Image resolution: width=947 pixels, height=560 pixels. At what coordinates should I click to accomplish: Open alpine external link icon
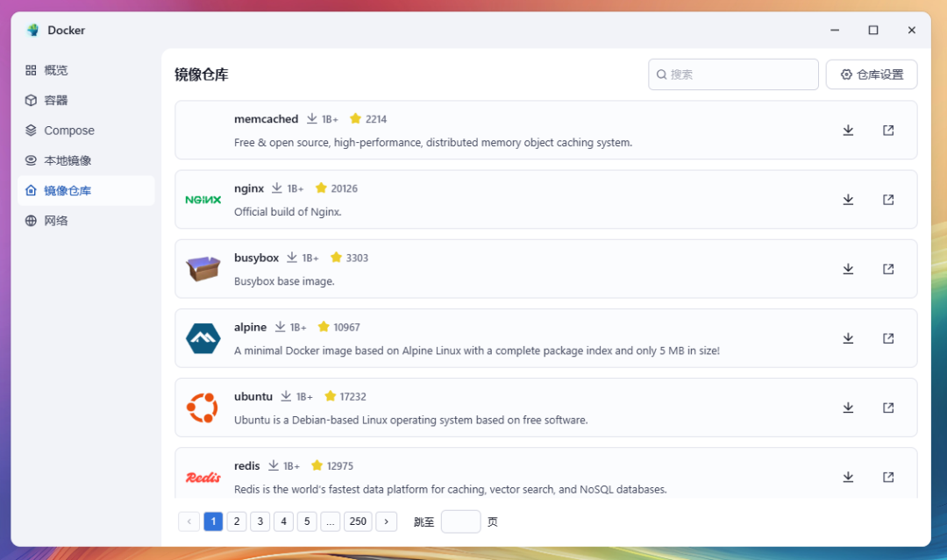[887, 338]
